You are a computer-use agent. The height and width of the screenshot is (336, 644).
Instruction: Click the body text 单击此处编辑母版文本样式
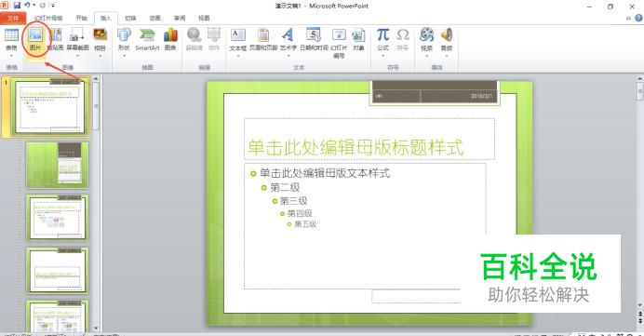click(x=325, y=173)
